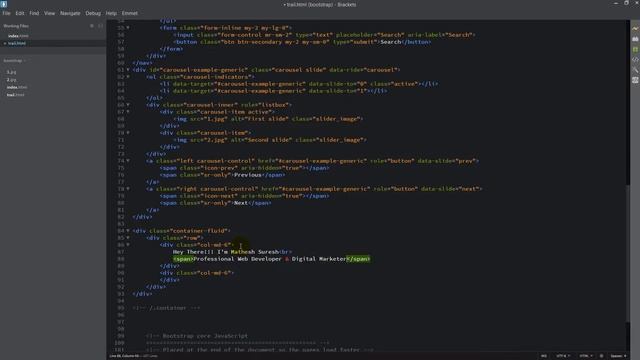Collapse the fold arrow at line 67
Screen dimensions: 640x360
[x=128, y=112]
